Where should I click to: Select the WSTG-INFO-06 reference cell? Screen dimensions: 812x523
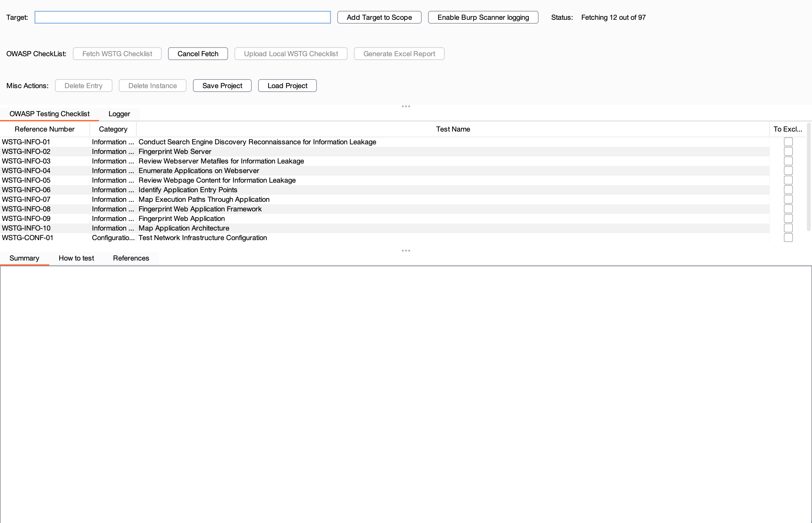tap(45, 190)
